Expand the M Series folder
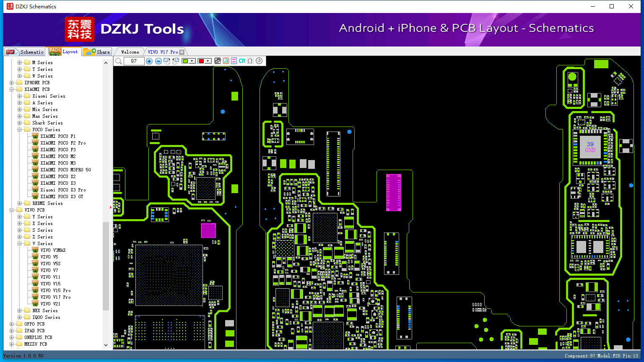The height and width of the screenshot is (362, 644). pos(19,62)
